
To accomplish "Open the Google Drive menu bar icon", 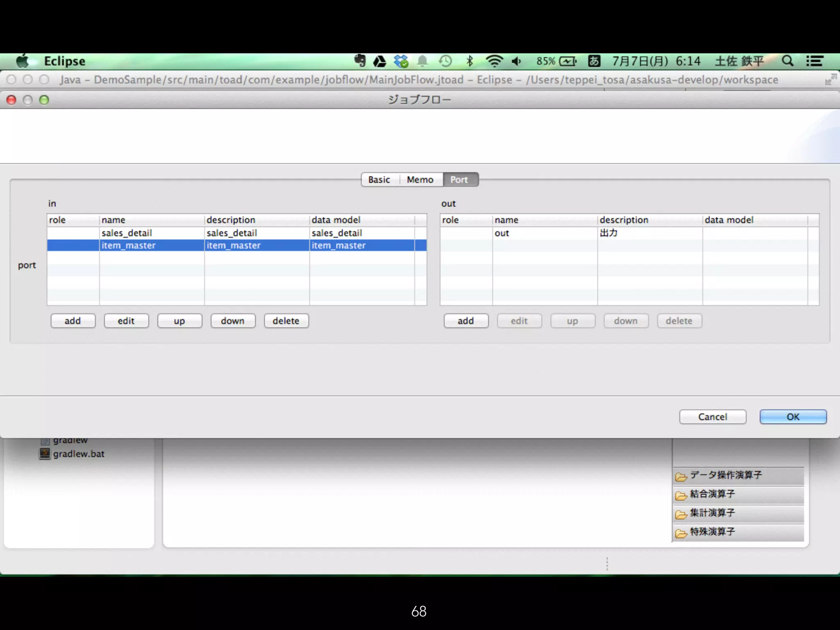I will pos(380,62).
